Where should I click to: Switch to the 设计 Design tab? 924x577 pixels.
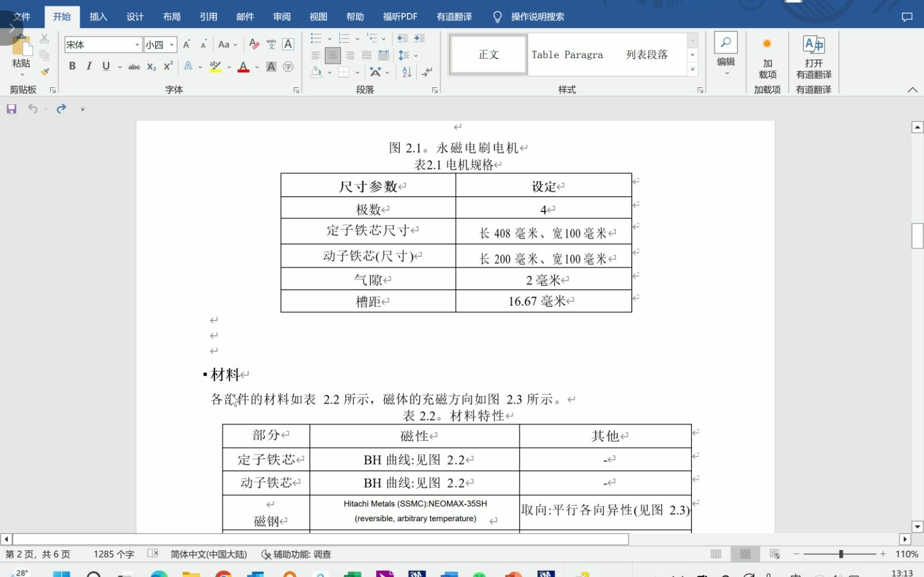coord(135,17)
